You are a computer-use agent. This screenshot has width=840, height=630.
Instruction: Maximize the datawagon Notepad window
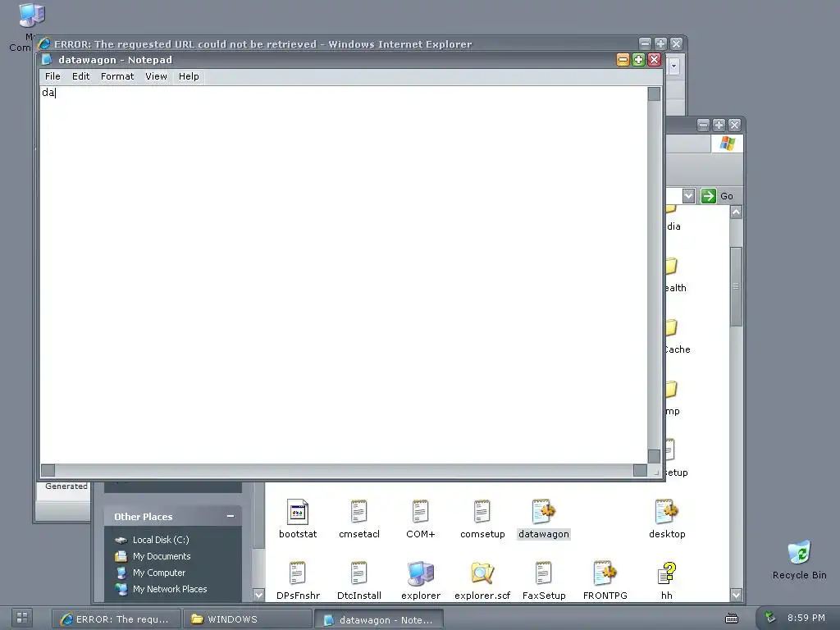click(638, 59)
